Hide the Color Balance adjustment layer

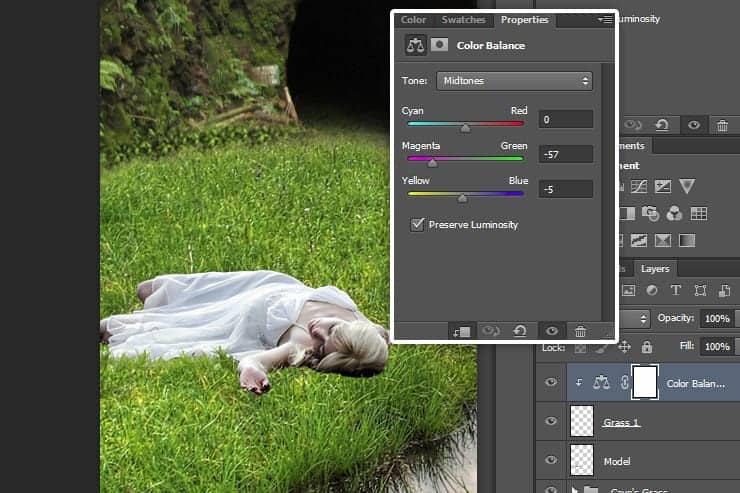pos(550,382)
